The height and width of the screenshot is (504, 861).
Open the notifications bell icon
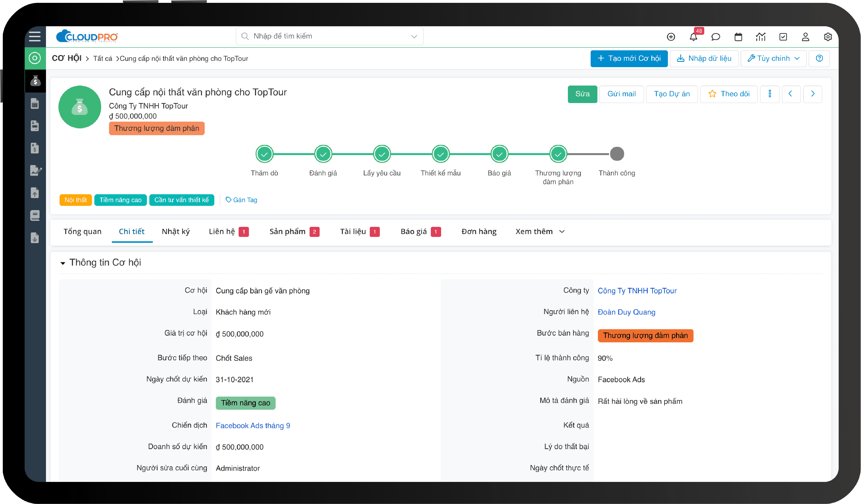[x=693, y=37]
